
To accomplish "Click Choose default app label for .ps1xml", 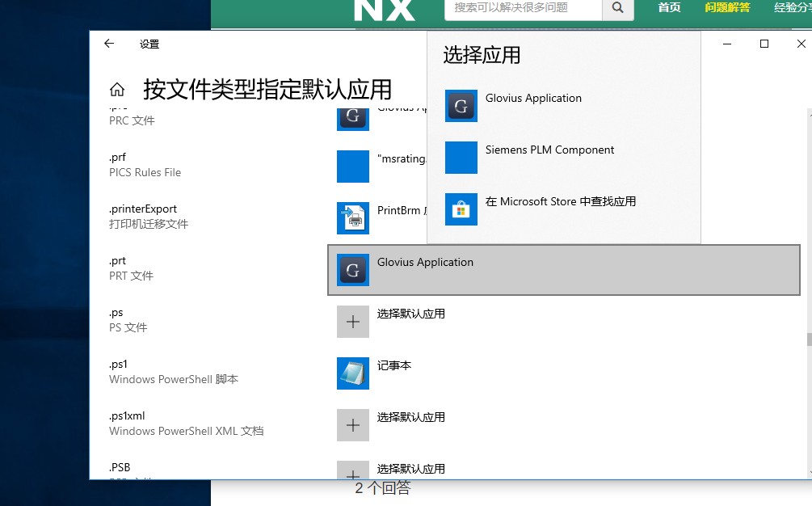I will 410,417.
